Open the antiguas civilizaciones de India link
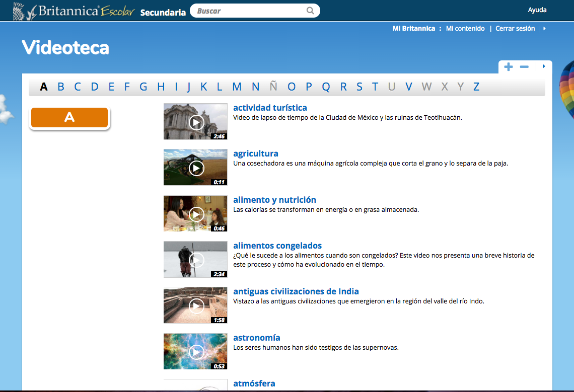The image size is (574, 392). pos(296,291)
